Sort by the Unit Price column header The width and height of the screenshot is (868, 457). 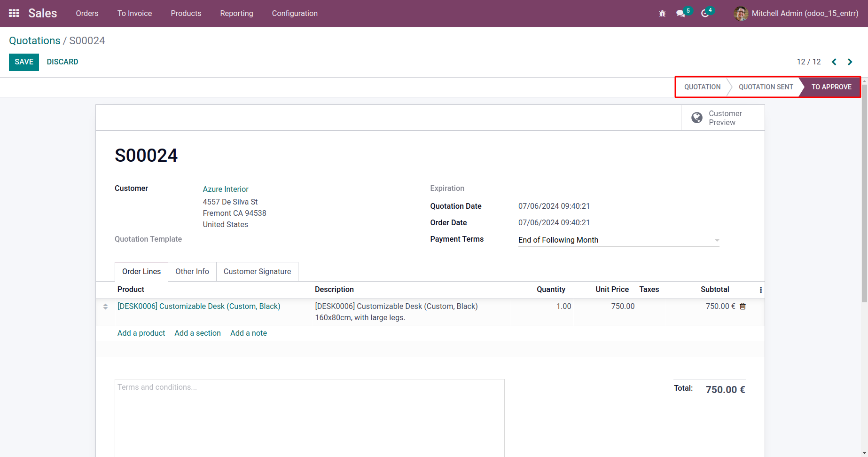click(612, 290)
